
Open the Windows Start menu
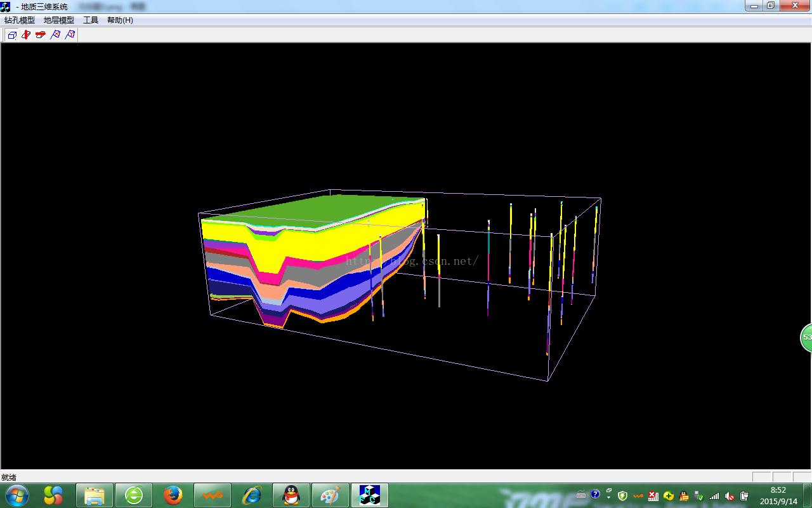[17, 495]
